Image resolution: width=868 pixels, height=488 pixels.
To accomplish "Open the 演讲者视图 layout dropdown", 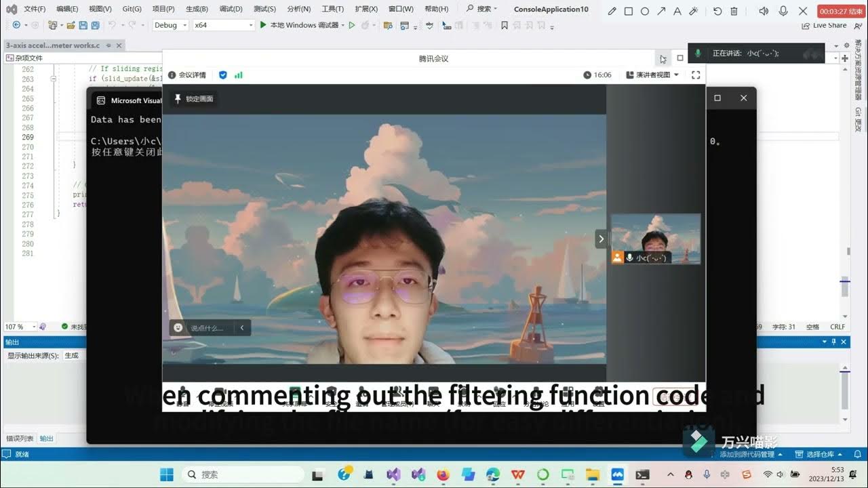I will [652, 75].
